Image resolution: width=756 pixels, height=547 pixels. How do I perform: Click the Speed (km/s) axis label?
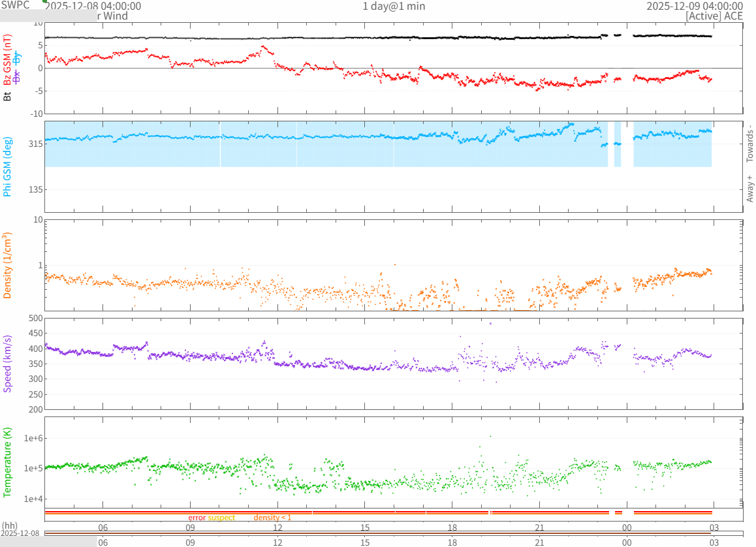click(x=7, y=364)
